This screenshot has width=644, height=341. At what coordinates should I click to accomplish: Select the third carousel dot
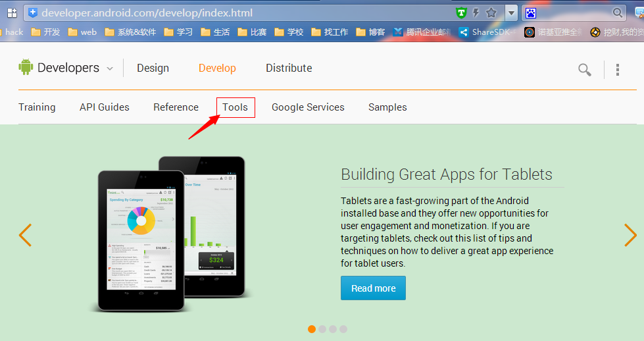coord(333,329)
